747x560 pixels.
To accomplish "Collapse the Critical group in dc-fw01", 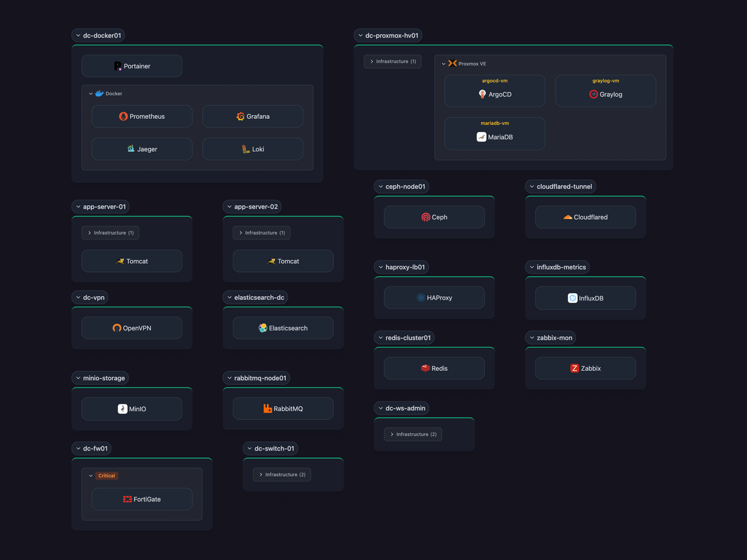I will [x=91, y=476].
